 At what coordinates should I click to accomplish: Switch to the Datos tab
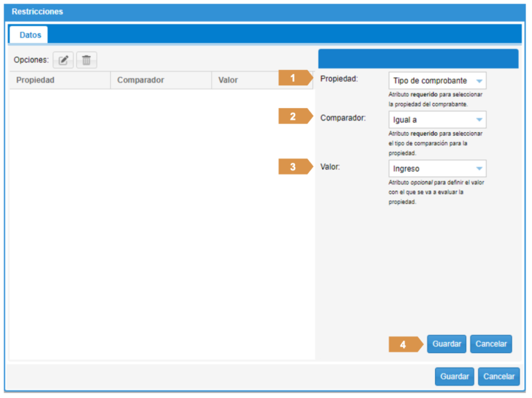[x=30, y=35]
